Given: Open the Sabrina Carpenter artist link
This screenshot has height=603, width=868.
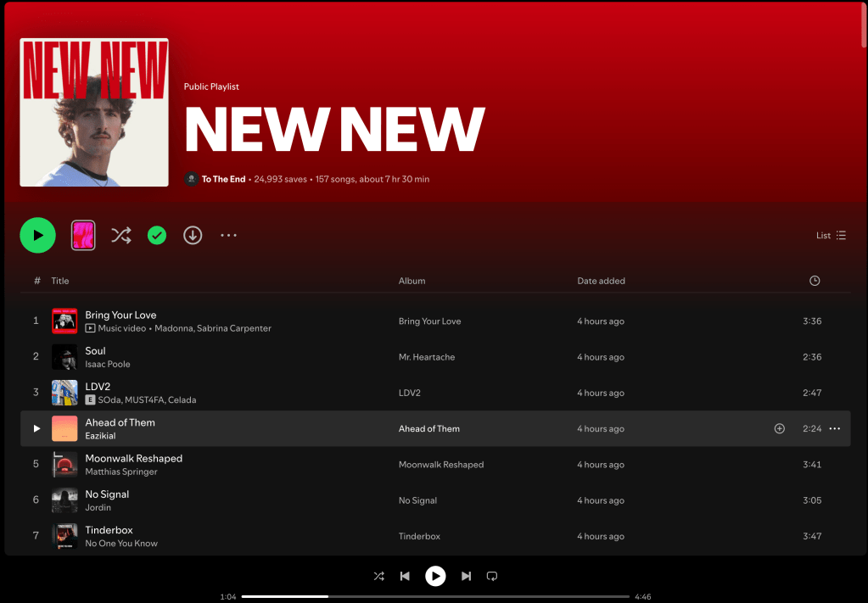Looking at the screenshot, I should pyautogui.click(x=234, y=328).
